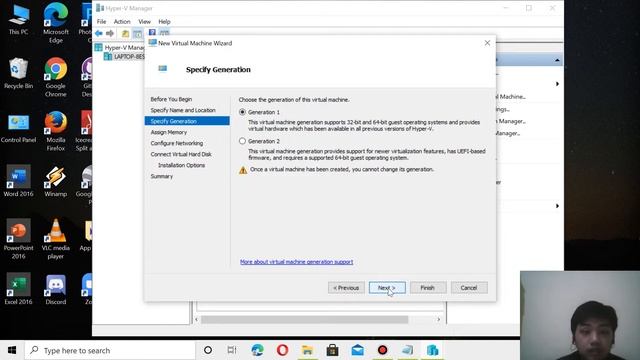The height and width of the screenshot is (360, 640).
Task: Click the Cortana circle taskbar icon
Action: coord(208,350)
